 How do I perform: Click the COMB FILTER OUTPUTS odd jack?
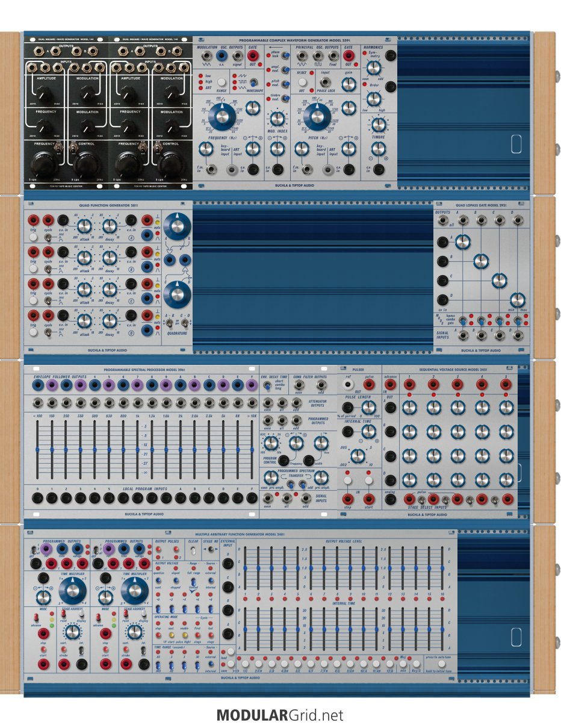coord(321,385)
